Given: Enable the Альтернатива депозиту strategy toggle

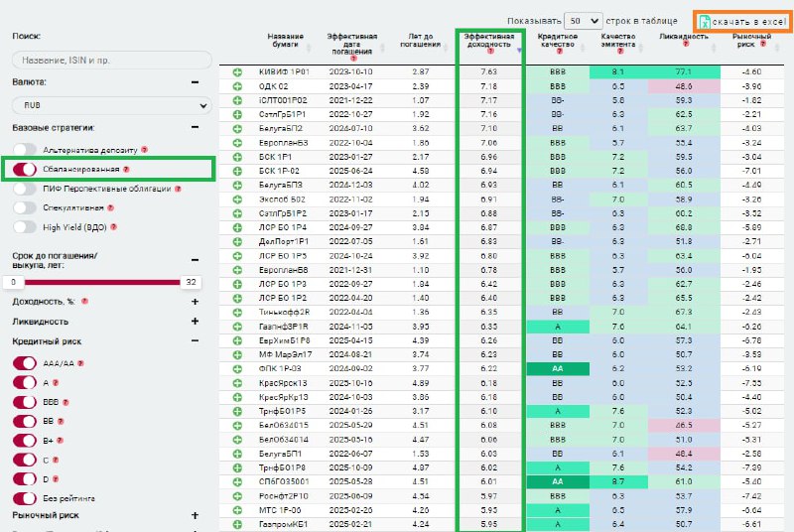Looking at the screenshot, I should coord(25,149).
